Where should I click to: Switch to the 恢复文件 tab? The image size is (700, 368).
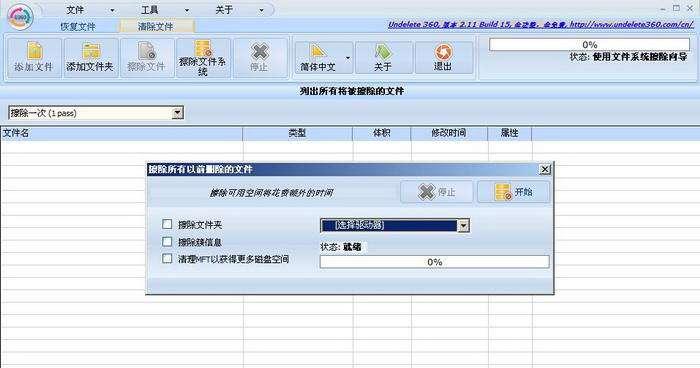(x=78, y=26)
